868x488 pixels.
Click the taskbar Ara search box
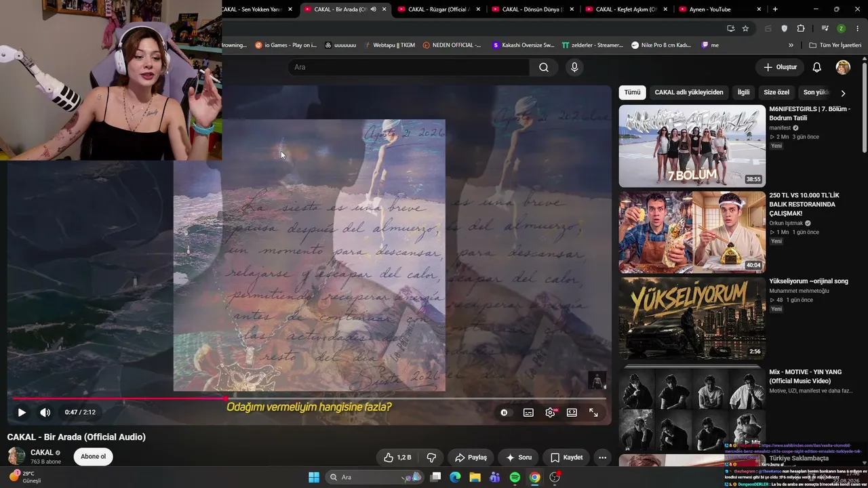(375, 477)
